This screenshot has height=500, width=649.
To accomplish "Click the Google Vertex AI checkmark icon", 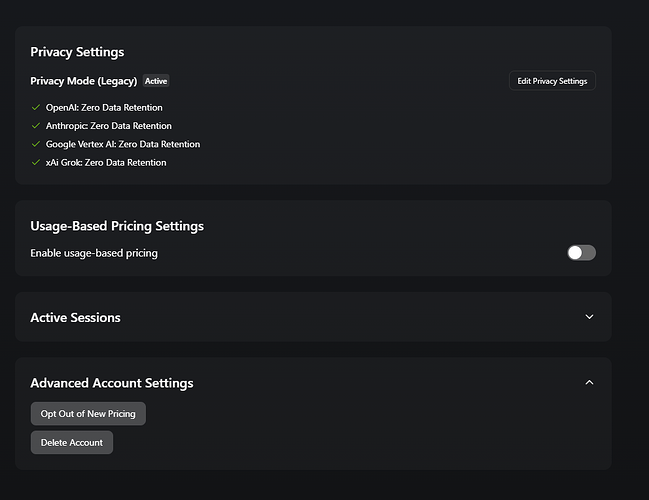I will point(36,144).
